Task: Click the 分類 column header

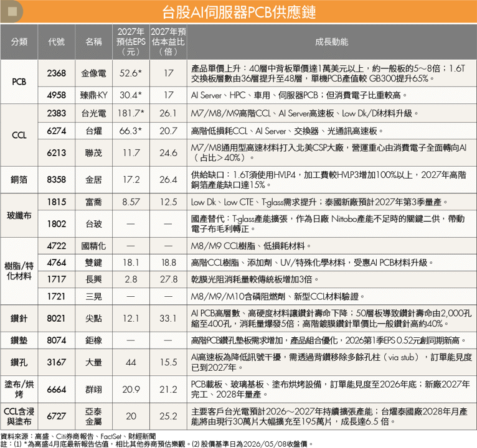Action: pyautogui.click(x=19, y=42)
